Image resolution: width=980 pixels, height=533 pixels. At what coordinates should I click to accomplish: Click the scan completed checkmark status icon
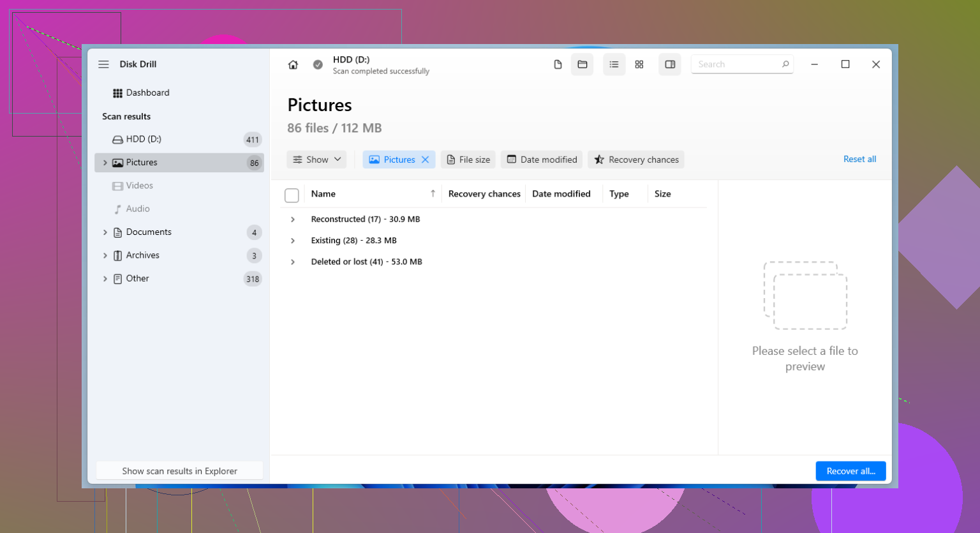click(318, 64)
